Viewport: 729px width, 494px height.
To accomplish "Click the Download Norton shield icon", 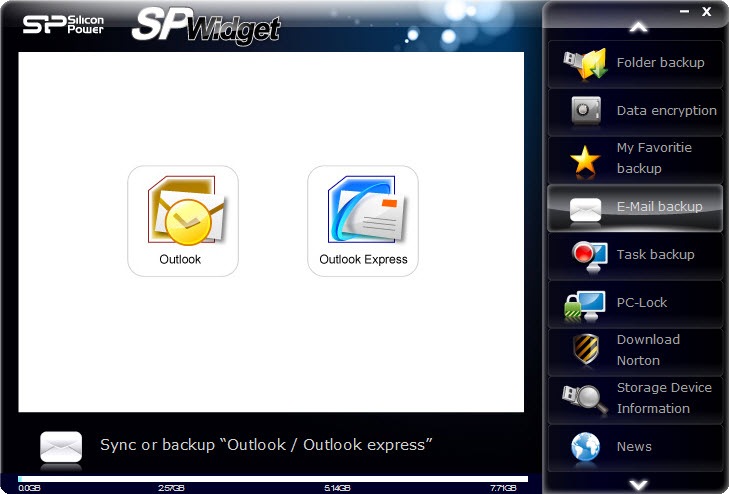I will point(586,349).
